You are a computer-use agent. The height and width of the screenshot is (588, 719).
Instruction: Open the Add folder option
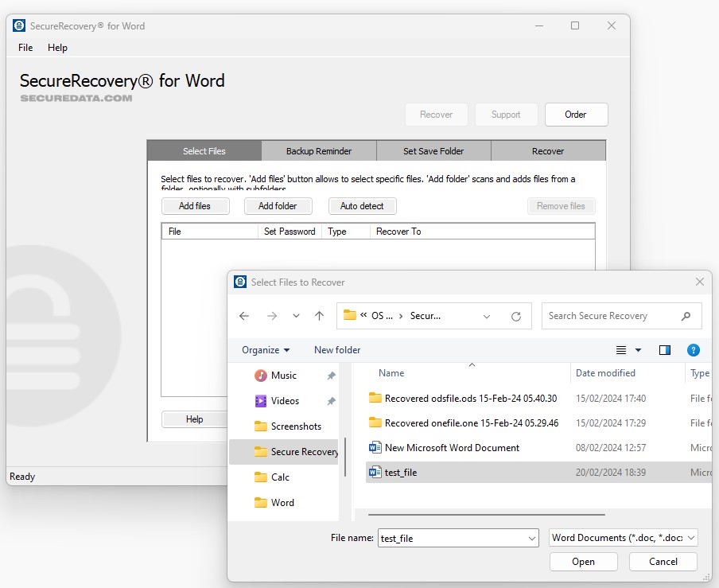[x=278, y=206]
